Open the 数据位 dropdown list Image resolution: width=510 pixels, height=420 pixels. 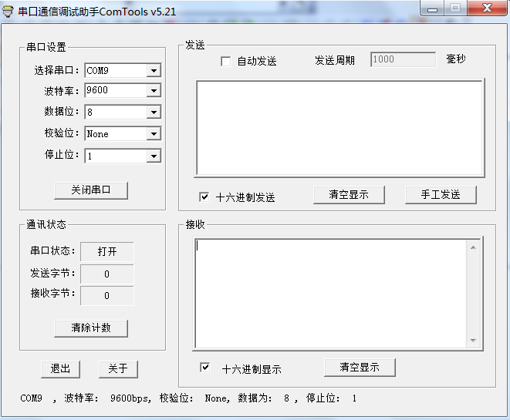tap(154, 113)
